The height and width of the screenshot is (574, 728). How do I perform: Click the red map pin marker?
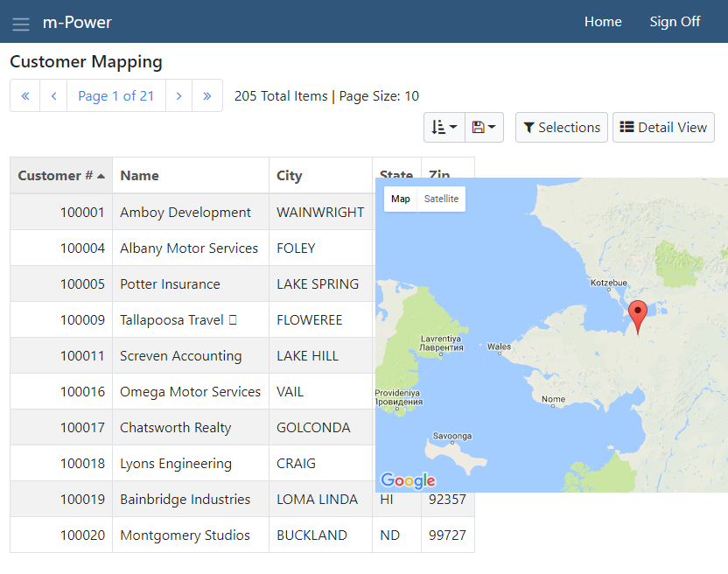click(638, 316)
